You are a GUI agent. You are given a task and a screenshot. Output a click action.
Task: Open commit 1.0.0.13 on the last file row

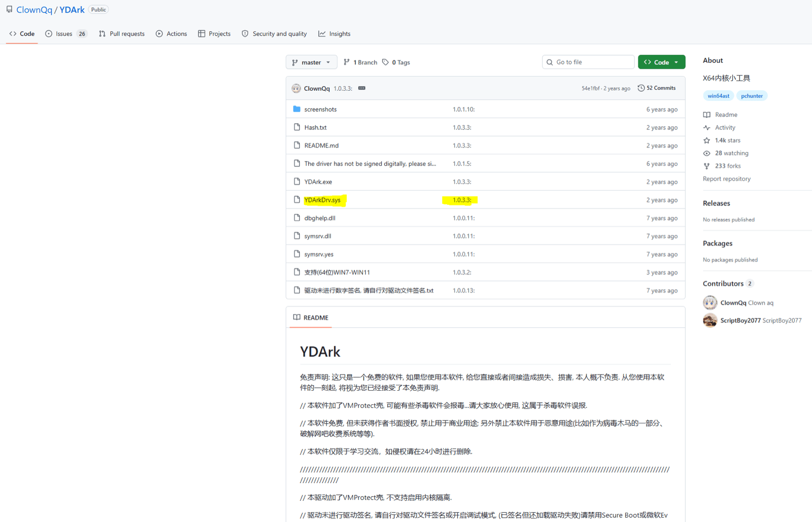[464, 291]
